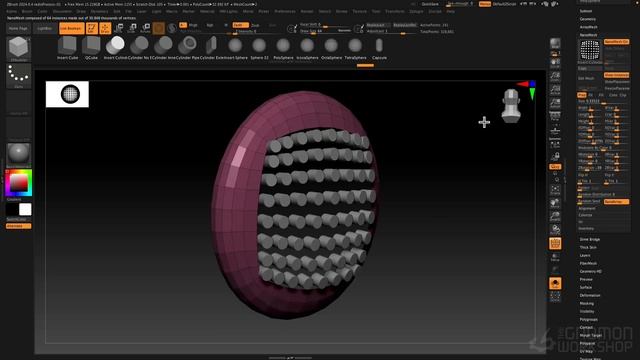Select the Sphere 32 mesh
The height and width of the screenshot is (360, 640).
260,48
